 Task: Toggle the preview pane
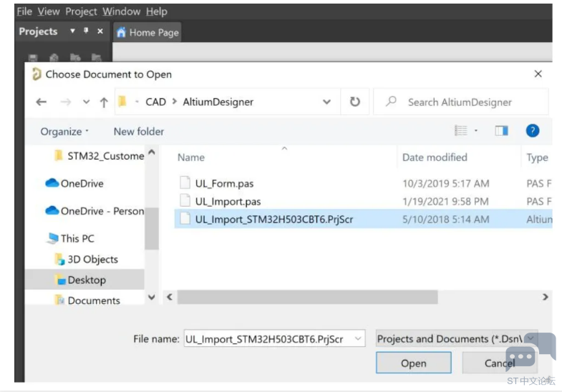[x=501, y=131]
